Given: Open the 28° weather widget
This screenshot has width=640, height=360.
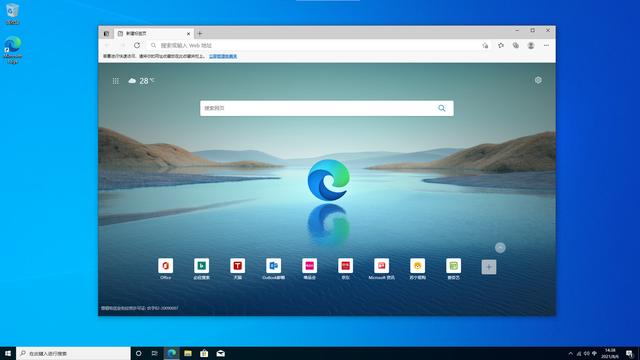Looking at the screenshot, I should coord(141,81).
